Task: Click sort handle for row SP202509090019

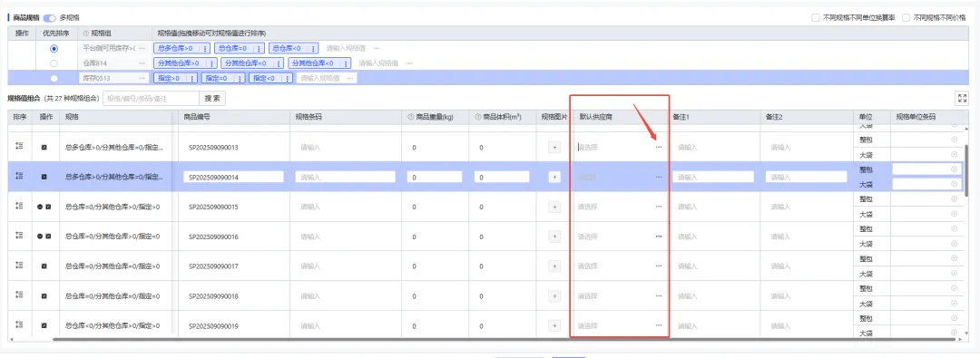Action: [x=19, y=324]
